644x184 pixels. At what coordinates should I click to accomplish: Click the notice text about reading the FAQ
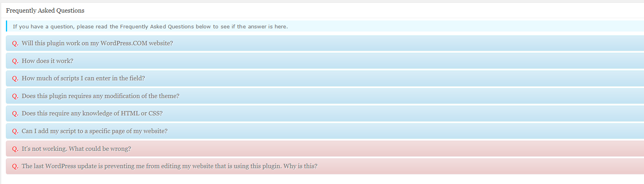coord(150,27)
